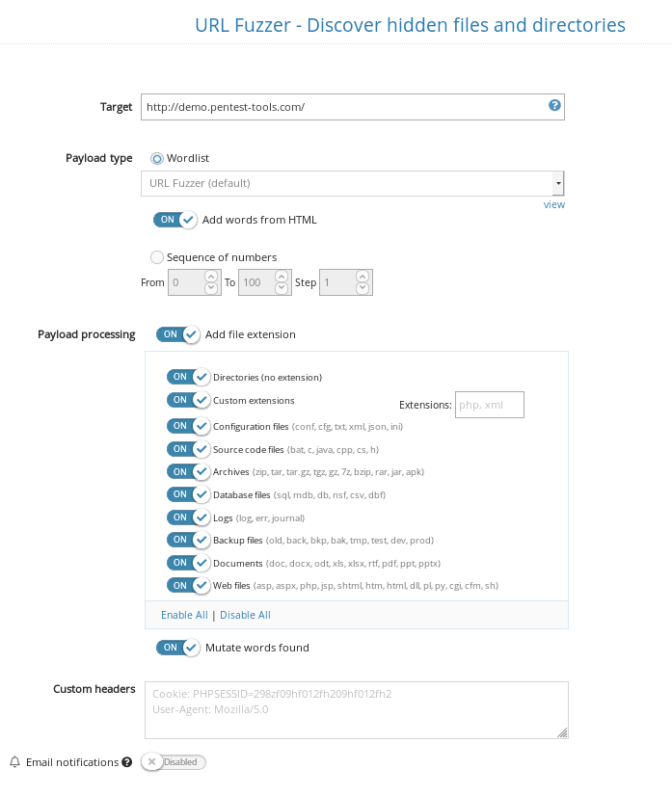Open the wordlist selection dropdown

[x=352, y=182]
